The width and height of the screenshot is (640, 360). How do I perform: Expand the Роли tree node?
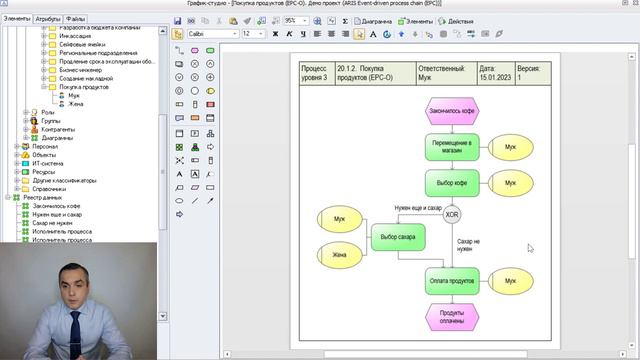pos(25,112)
